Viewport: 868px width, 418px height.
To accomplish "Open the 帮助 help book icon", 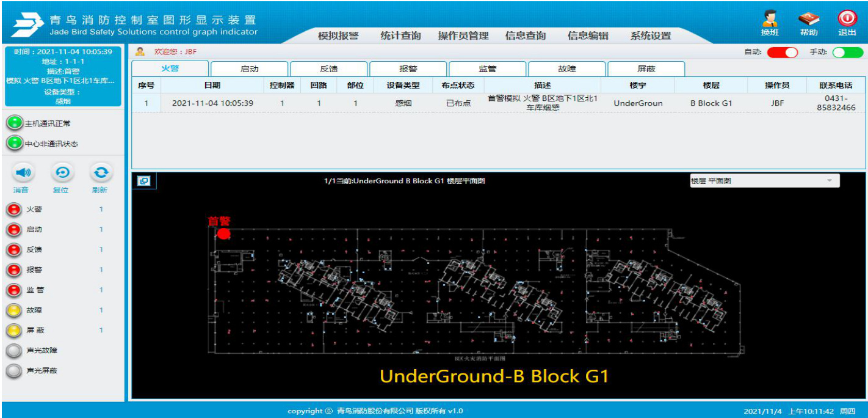I will coord(809,18).
